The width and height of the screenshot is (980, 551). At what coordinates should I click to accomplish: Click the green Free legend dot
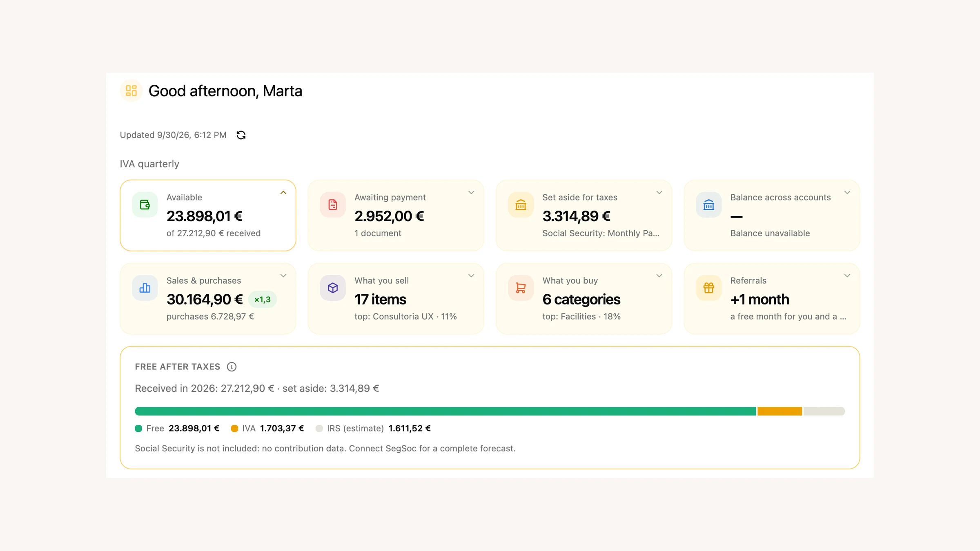pyautogui.click(x=138, y=429)
